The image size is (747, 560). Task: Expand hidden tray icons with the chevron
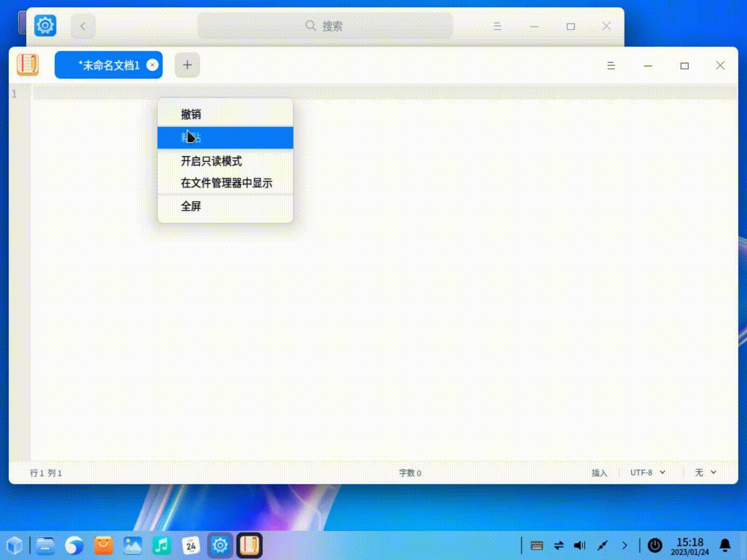[625, 545]
